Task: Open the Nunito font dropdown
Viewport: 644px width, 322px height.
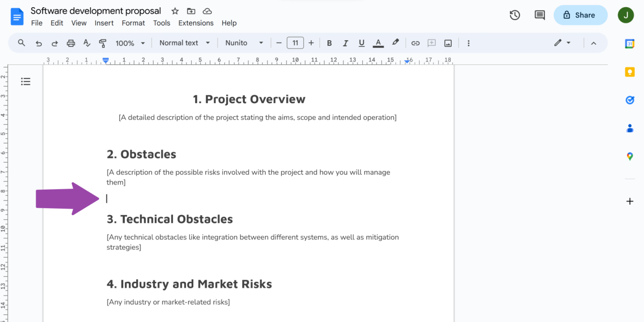Action: pos(244,43)
